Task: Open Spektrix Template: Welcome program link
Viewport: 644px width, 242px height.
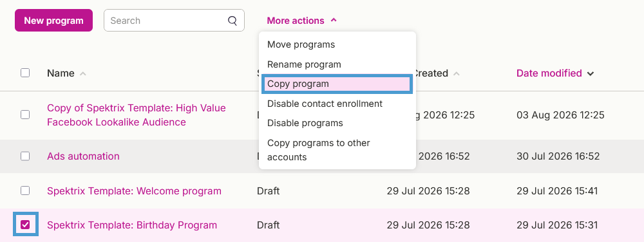Action: [135, 191]
